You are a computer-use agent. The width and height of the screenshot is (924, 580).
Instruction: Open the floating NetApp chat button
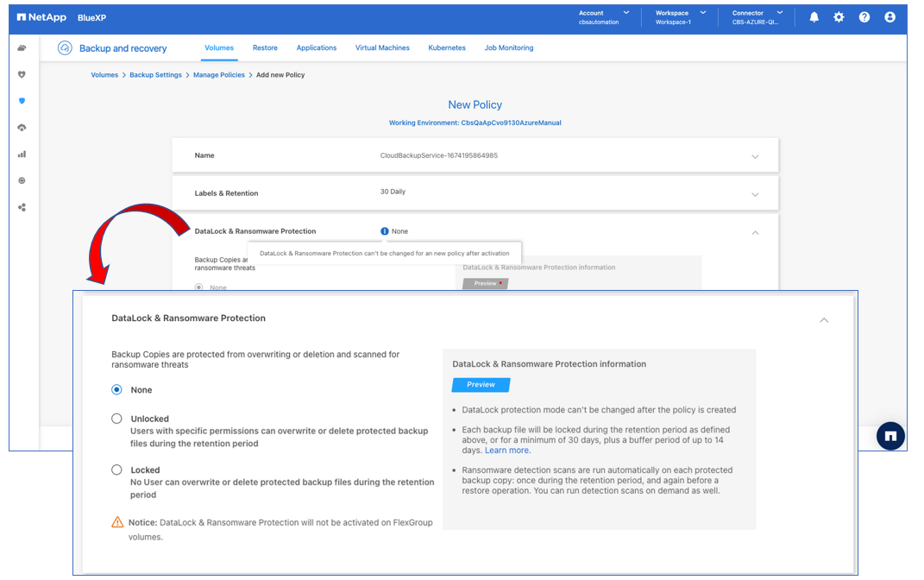click(890, 437)
